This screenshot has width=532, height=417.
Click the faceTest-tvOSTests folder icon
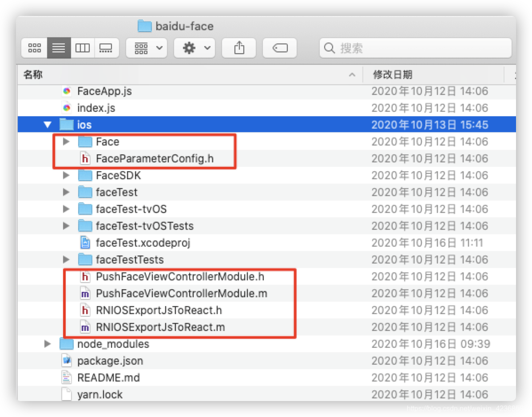point(85,226)
